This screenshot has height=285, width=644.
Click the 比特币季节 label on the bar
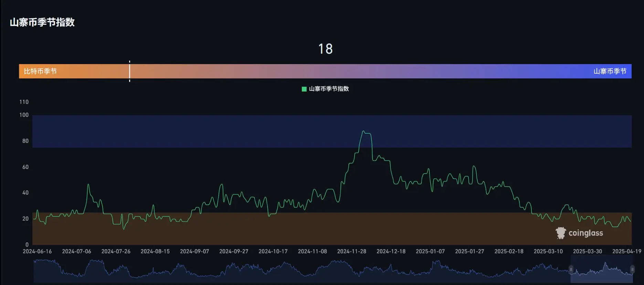[x=40, y=71]
